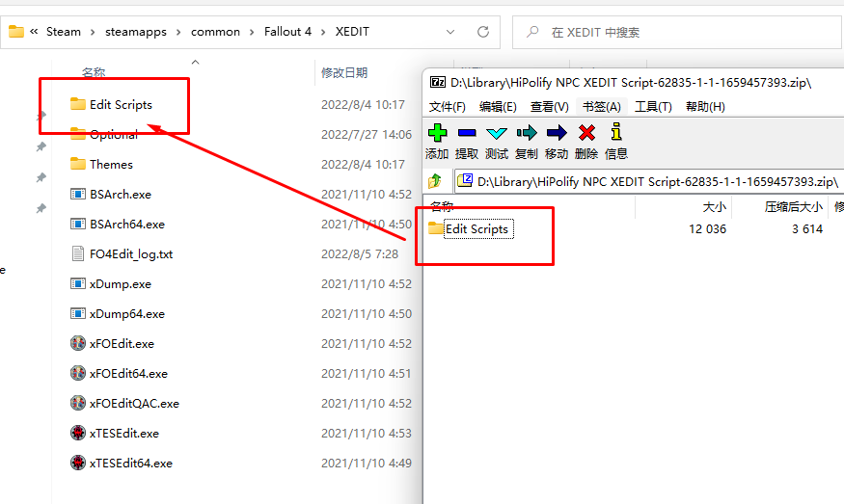Open the 帮助(H) menu in 7-Zip
This screenshot has width=844, height=504.
point(705,107)
